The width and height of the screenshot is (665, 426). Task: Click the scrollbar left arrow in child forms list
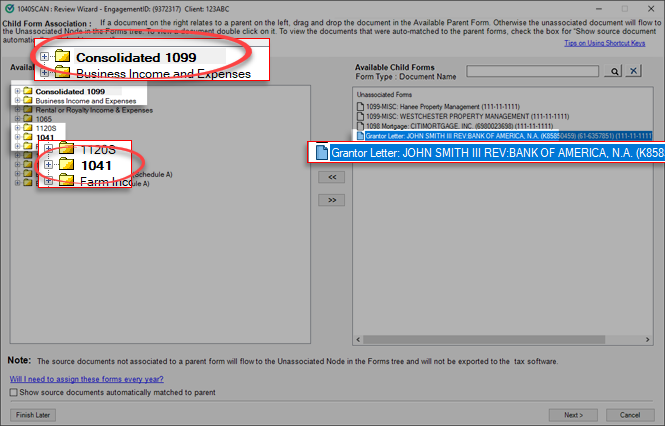[358, 339]
